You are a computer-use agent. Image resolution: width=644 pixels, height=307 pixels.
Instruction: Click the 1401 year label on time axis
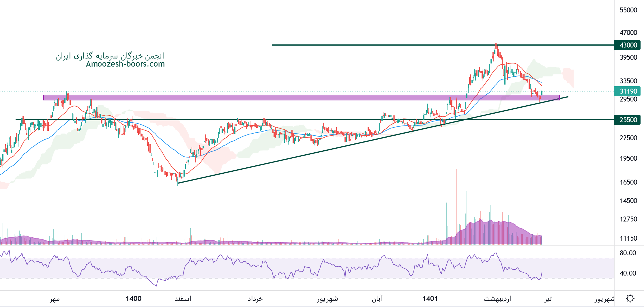click(x=430, y=298)
